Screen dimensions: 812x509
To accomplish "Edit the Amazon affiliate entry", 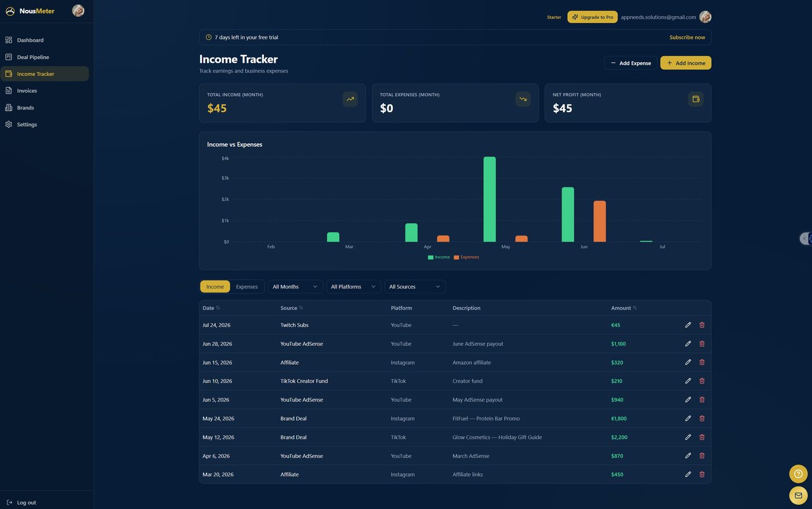I will [x=688, y=362].
